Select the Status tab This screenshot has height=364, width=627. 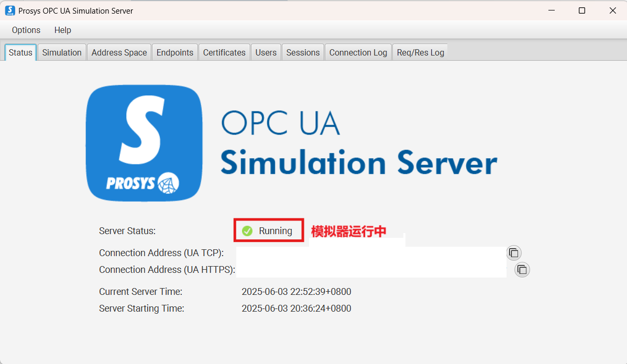click(x=20, y=52)
